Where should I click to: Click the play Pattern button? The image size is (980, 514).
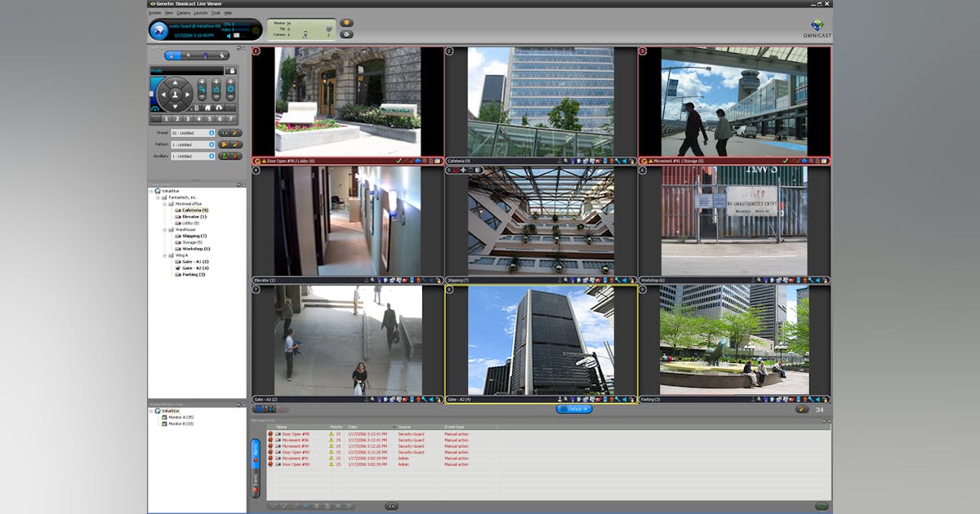click(224, 144)
